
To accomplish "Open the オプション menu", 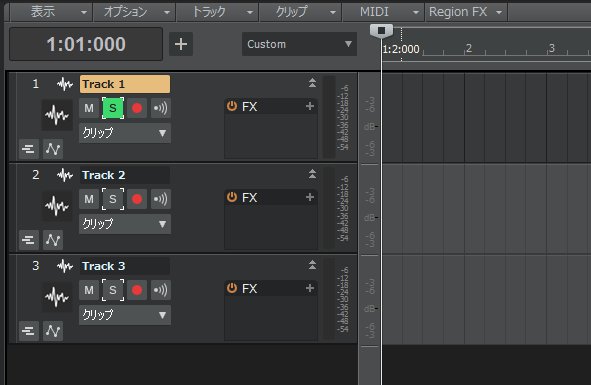I will [134, 12].
